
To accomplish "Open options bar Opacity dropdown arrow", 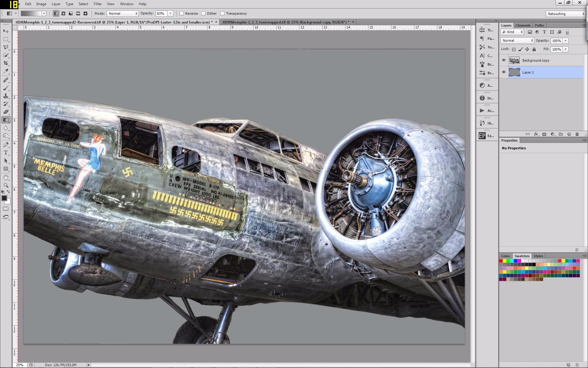I will (170, 14).
